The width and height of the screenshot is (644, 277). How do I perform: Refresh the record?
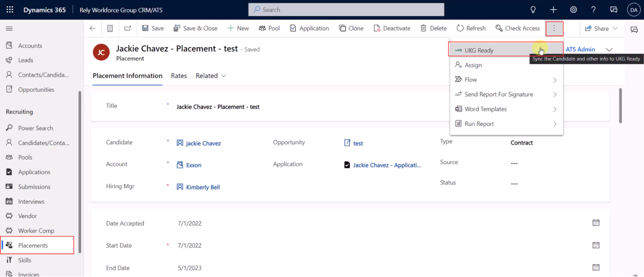click(x=471, y=29)
